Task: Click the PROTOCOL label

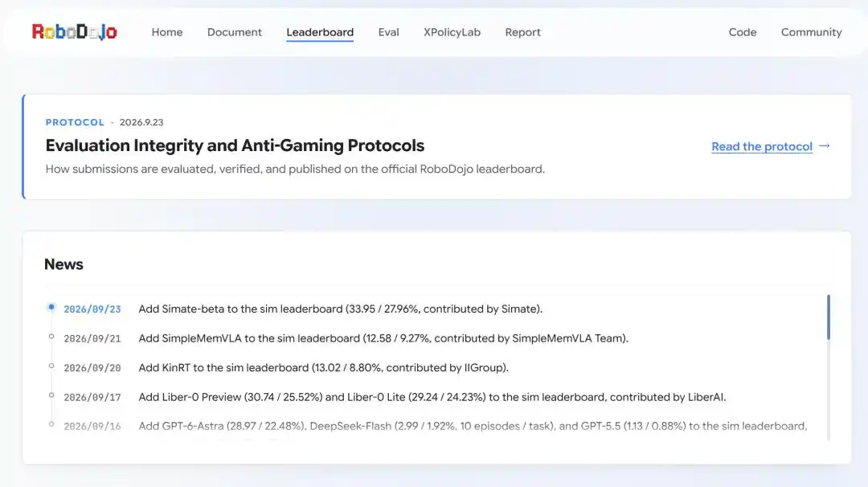Action: click(75, 122)
